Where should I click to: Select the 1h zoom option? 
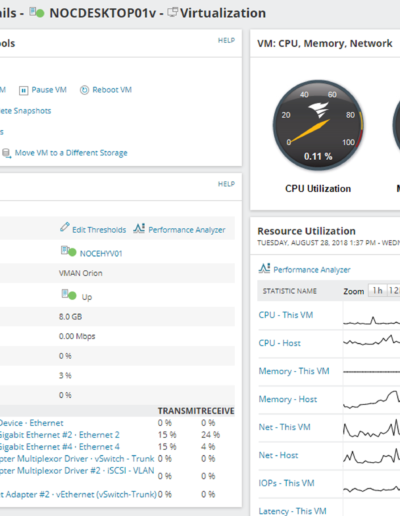377,291
